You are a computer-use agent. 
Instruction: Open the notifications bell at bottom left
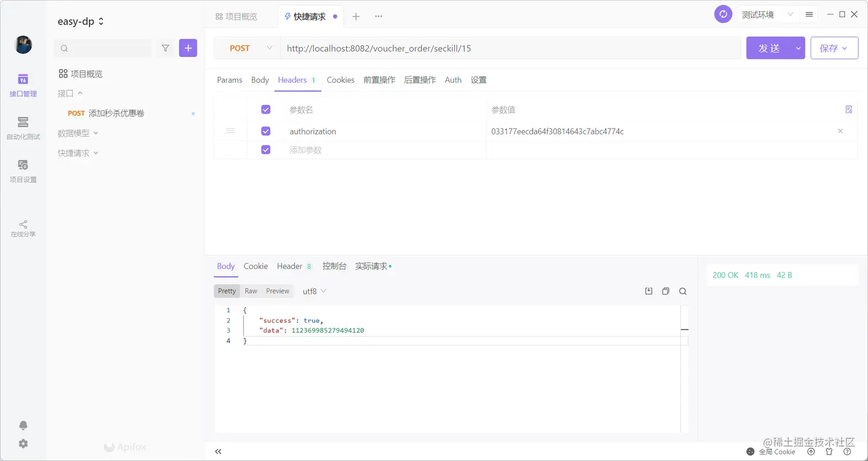(23, 425)
